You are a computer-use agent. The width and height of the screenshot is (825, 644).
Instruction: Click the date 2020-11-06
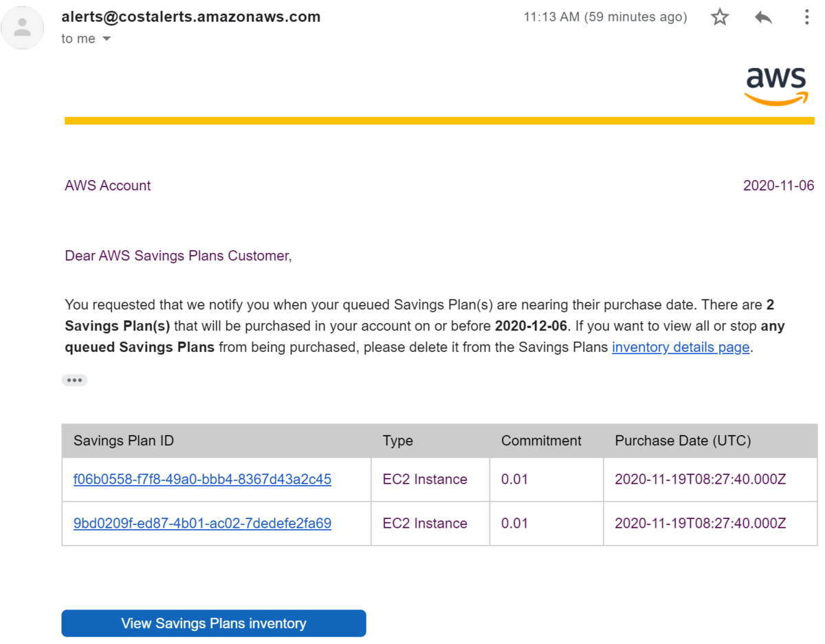point(779,186)
